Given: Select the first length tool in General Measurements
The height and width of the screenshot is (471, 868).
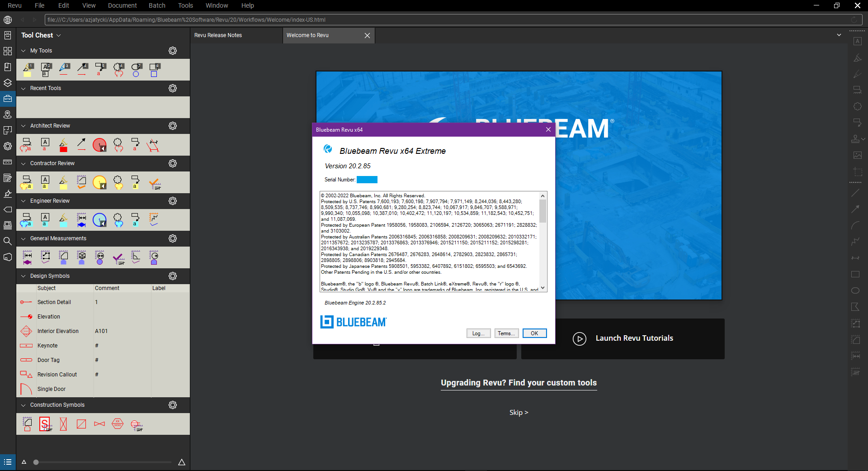Looking at the screenshot, I should [x=27, y=257].
